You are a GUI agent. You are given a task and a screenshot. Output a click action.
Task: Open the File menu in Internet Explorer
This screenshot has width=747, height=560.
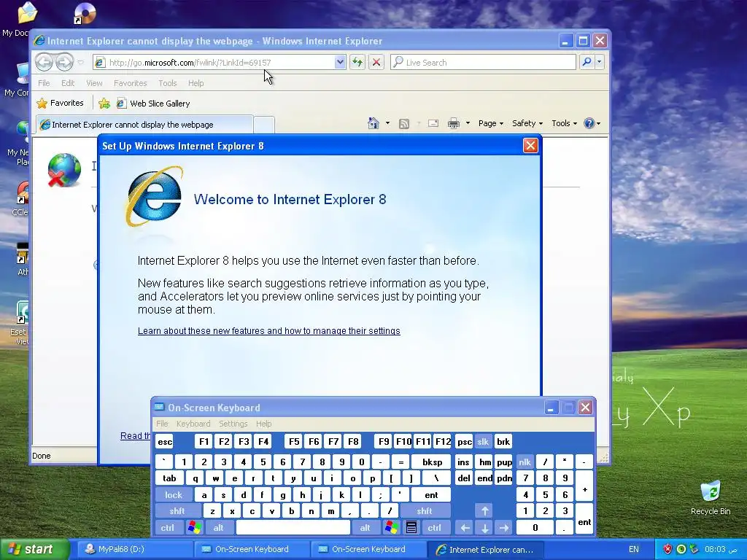click(44, 83)
